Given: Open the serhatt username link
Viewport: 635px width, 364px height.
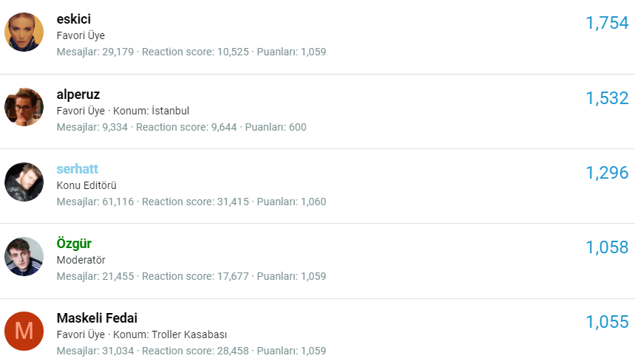Looking at the screenshot, I should [78, 169].
